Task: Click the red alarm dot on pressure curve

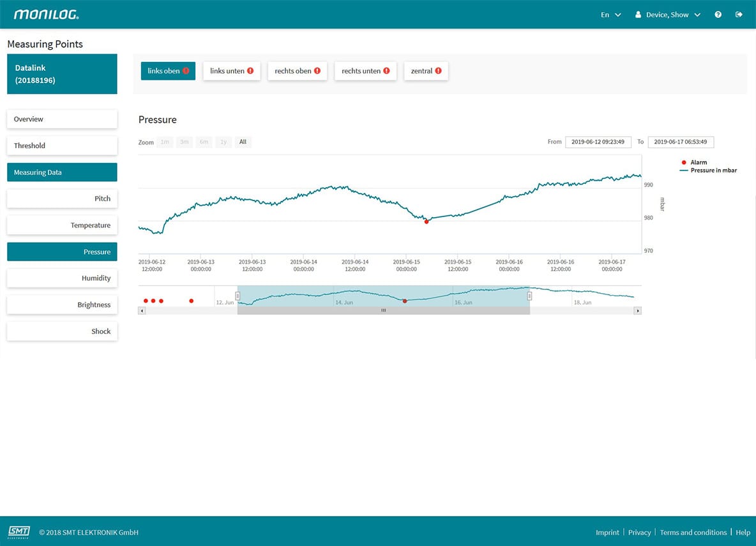Action: coord(427,222)
